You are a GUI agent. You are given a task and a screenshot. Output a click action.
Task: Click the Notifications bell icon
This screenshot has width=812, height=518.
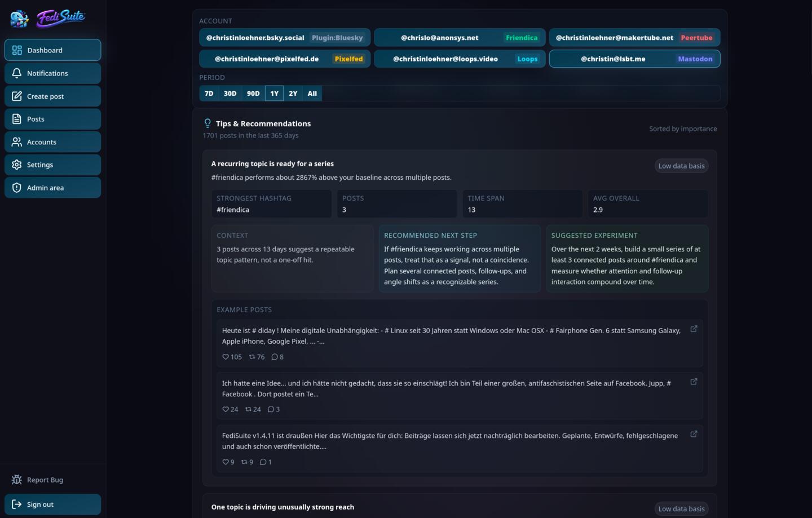point(17,73)
